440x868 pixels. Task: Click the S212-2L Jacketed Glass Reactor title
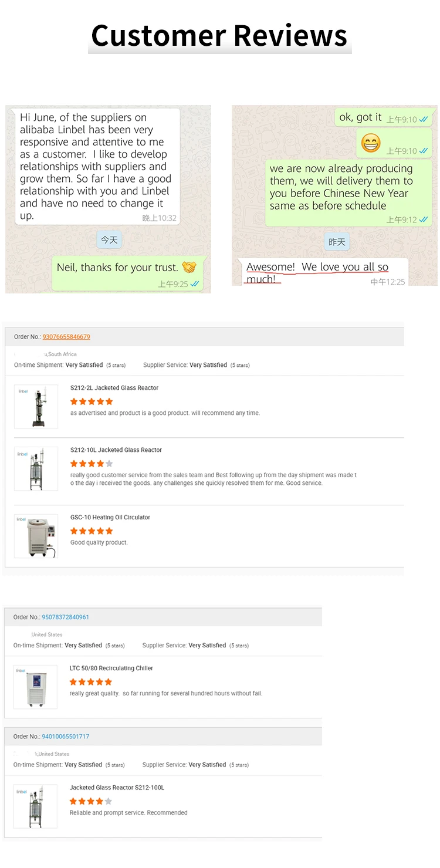[114, 388]
